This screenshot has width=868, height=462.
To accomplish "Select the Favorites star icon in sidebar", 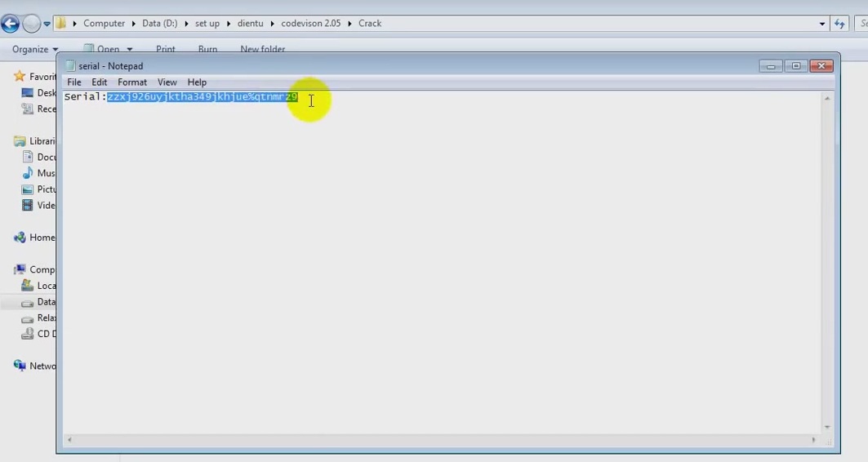I will (20, 77).
